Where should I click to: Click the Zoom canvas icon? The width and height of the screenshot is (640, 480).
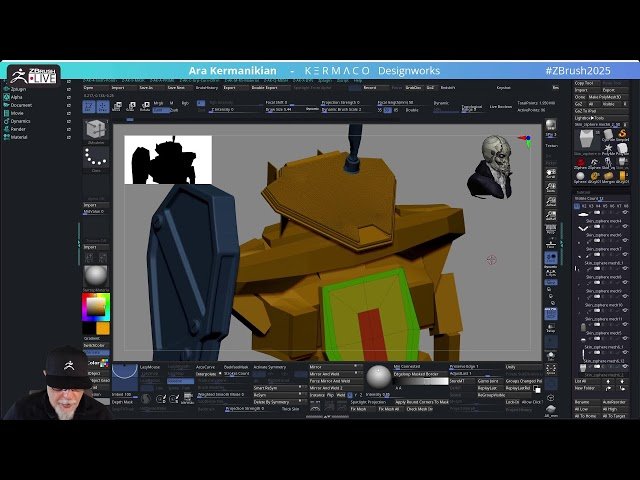(551, 187)
